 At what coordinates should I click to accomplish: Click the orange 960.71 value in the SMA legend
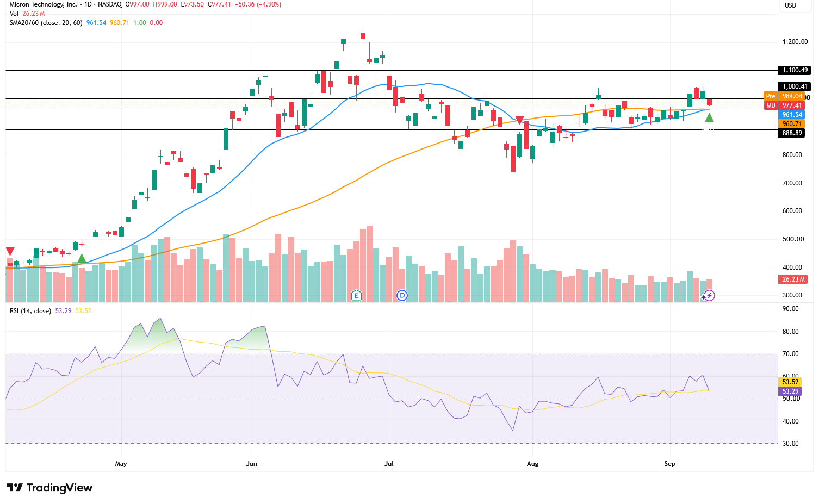click(x=120, y=23)
